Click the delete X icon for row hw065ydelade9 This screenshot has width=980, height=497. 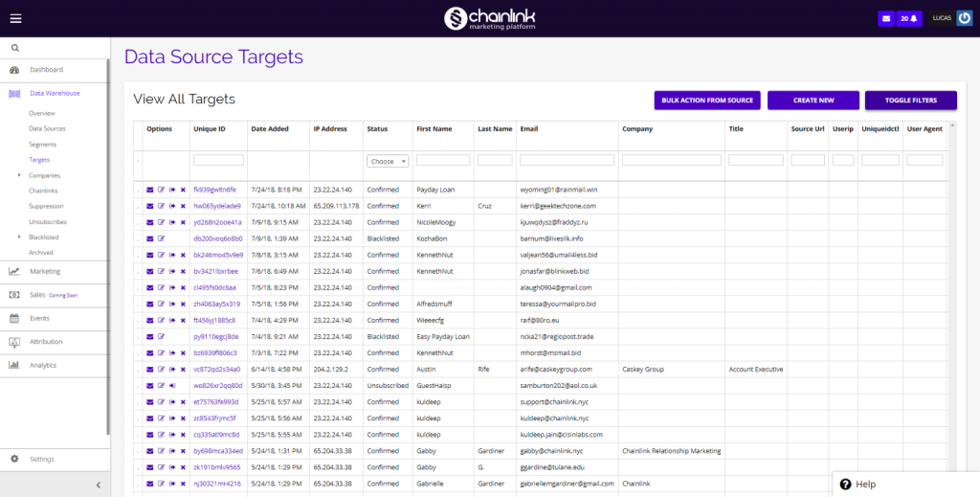click(183, 206)
